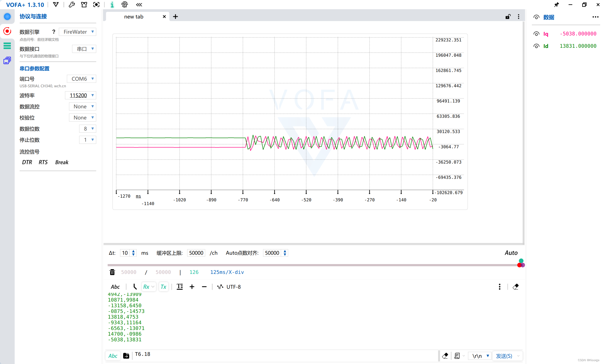Toggle the DTR flow control signal

(27, 162)
